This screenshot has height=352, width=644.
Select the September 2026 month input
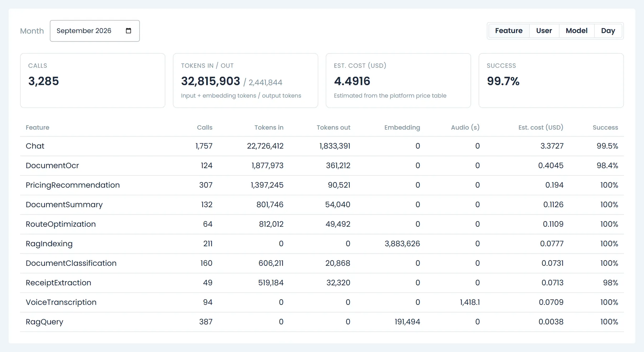(x=95, y=31)
